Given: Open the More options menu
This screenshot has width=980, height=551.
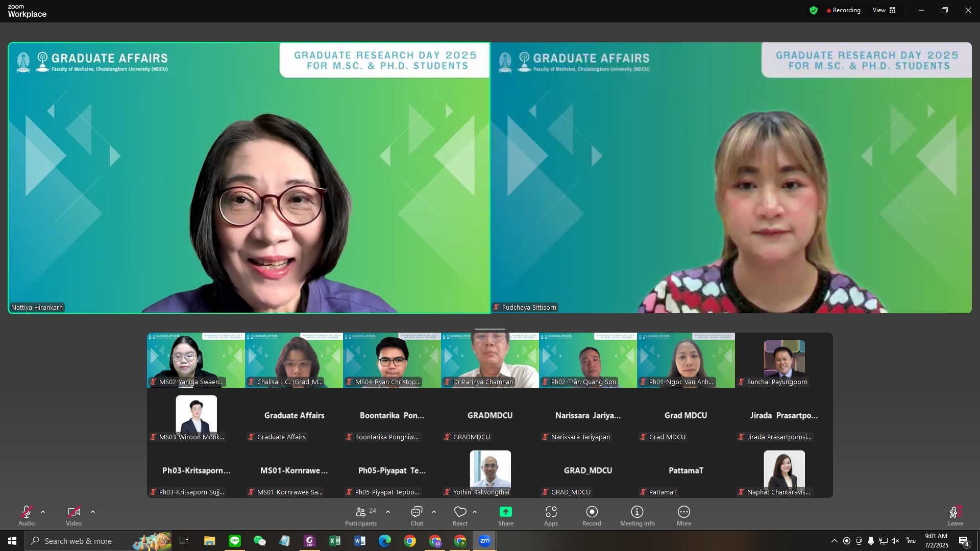Looking at the screenshot, I should pos(683,515).
